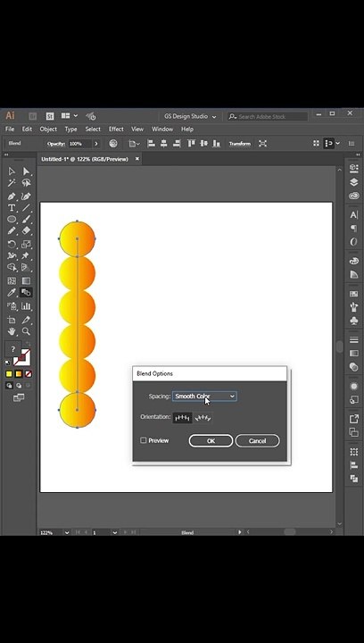Screen dimensions: 364x643
Task: Open the Creative Cloud Libraries panel
Action: 354,196
